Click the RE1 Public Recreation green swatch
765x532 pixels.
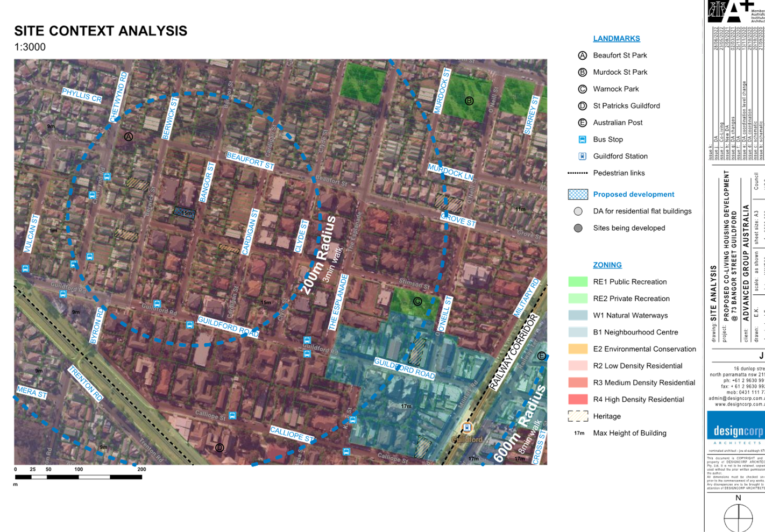pos(578,281)
